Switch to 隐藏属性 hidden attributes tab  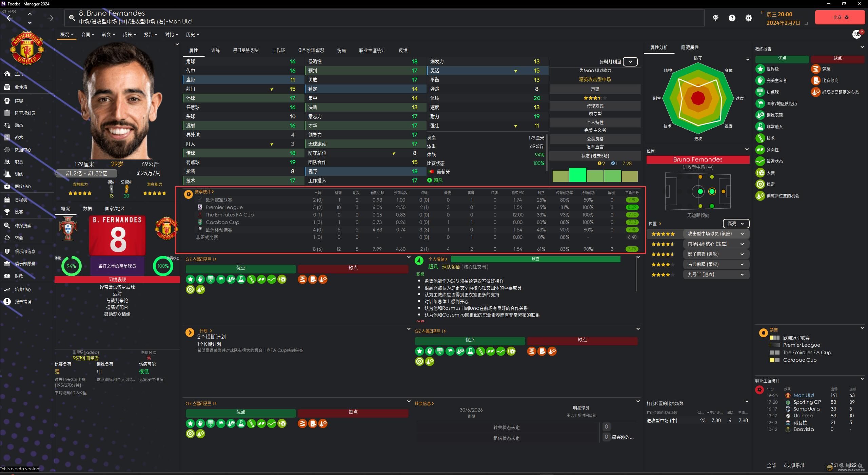(690, 47)
